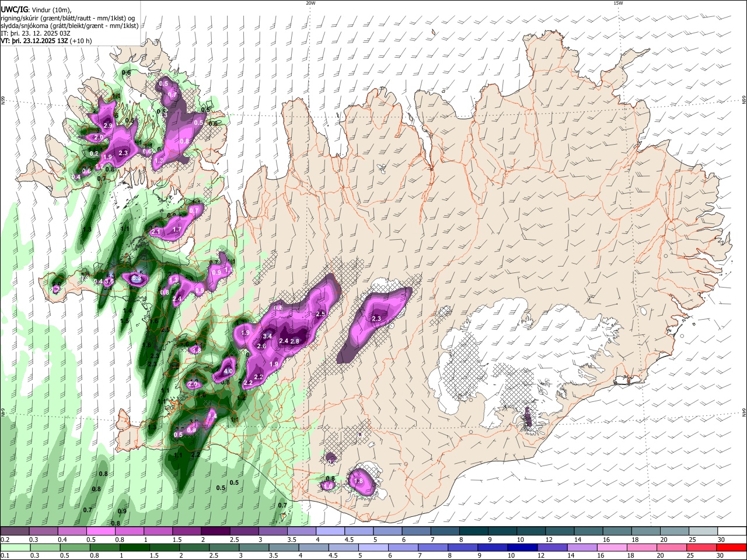
Task: Click the 'IT: þri. 23. 12. 2025 03Z' line
Action: [x=35, y=33]
